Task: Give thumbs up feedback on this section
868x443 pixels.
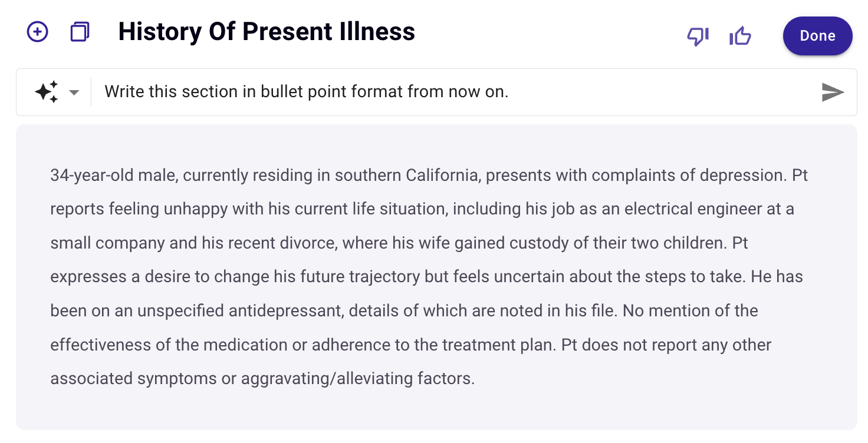Action: point(740,37)
